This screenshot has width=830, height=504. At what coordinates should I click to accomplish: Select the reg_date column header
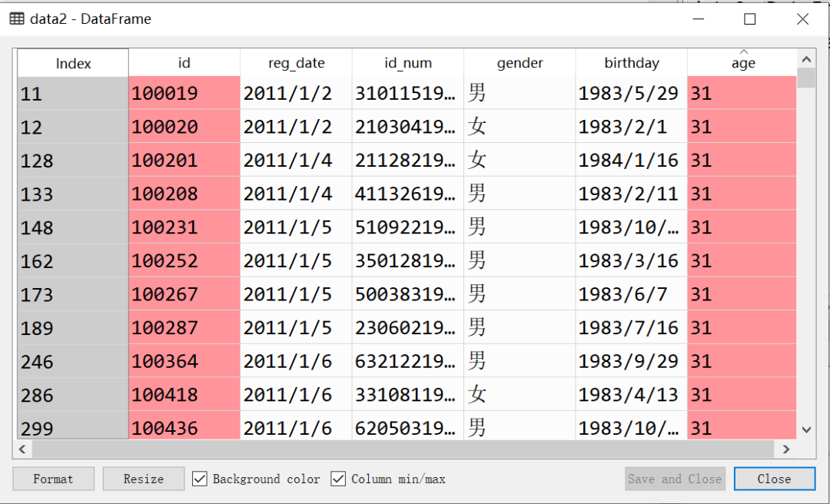(x=296, y=63)
